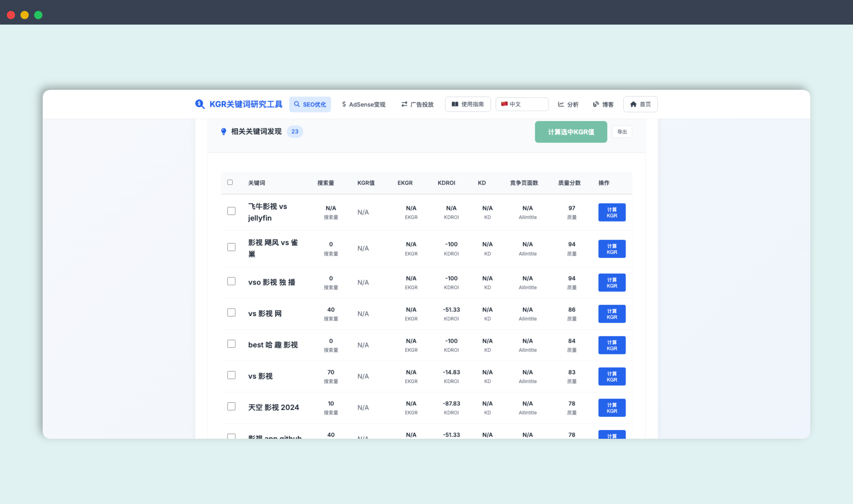Click the home icon in 首页 button
Image resolution: width=853 pixels, height=504 pixels.
click(633, 104)
